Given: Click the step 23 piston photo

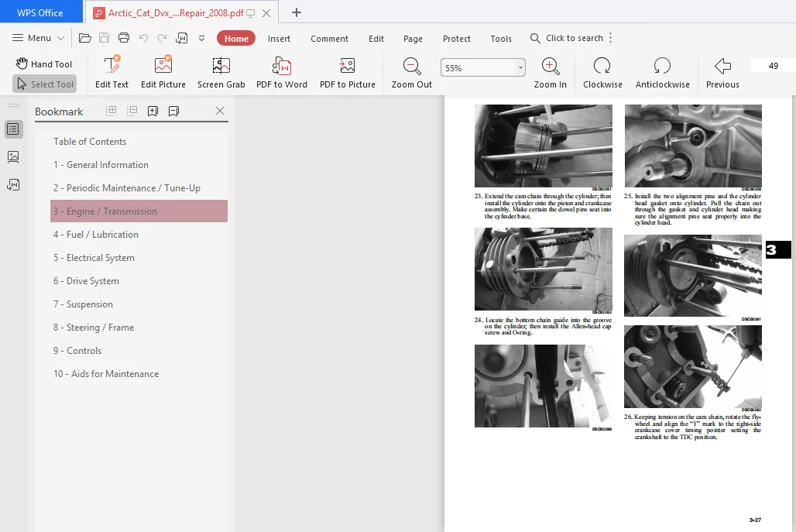Looking at the screenshot, I should [544, 146].
